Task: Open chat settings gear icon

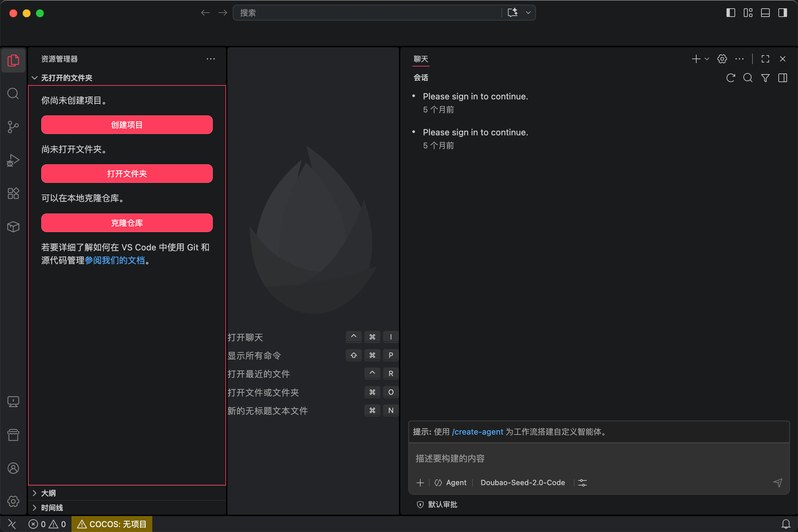Action: 722,59
